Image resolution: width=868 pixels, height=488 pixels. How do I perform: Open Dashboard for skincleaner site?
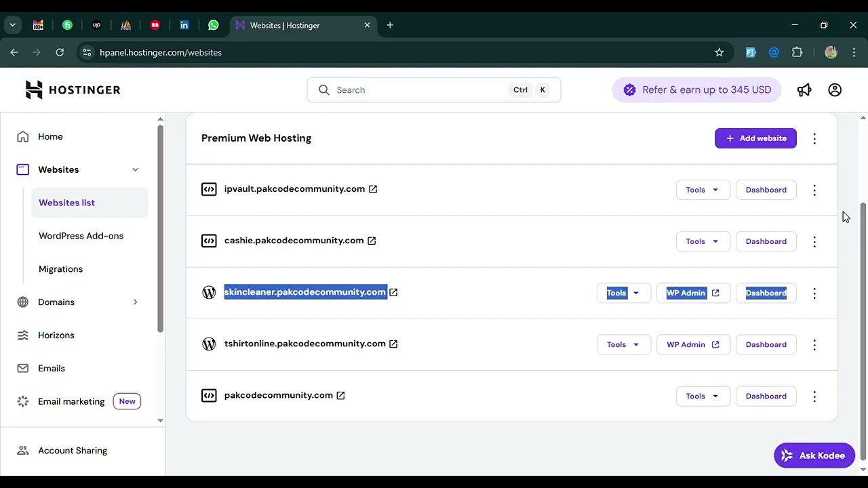pos(766,293)
